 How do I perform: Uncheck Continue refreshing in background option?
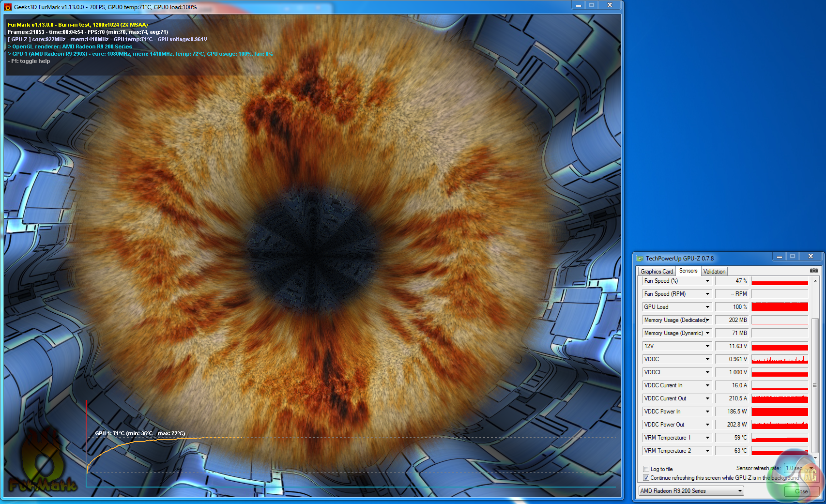point(646,478)
